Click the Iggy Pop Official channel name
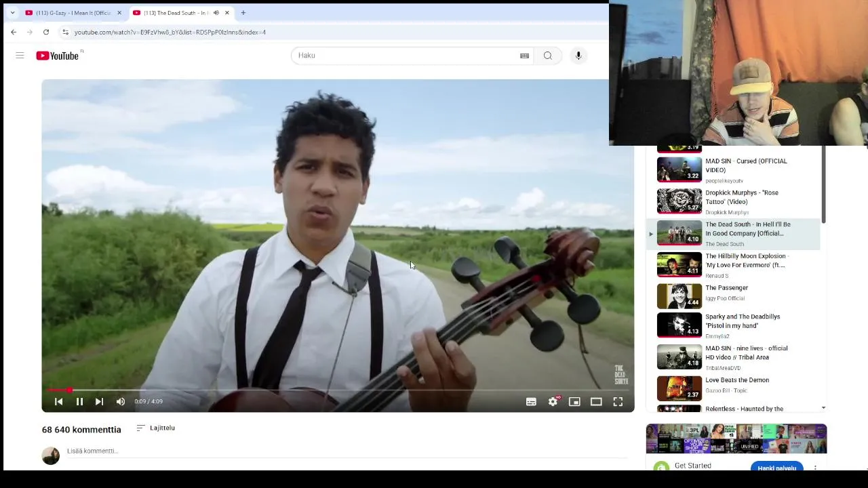 tap(725, 298)
